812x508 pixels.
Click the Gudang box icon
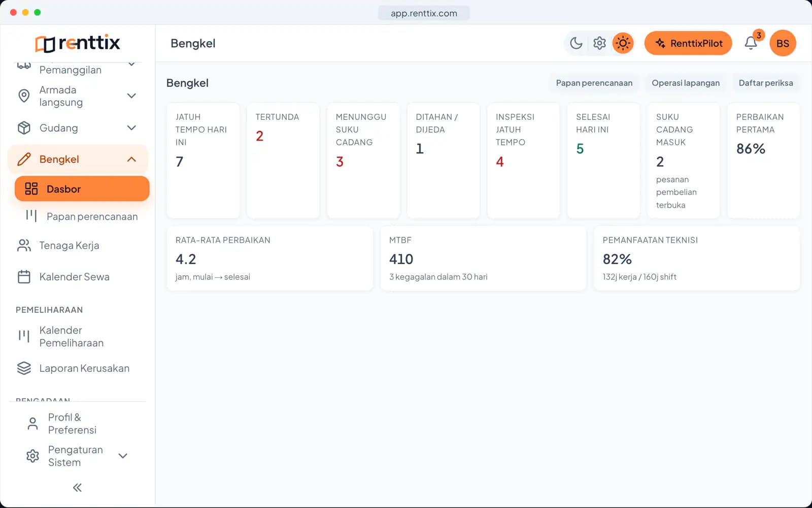(x=24, y=128)
